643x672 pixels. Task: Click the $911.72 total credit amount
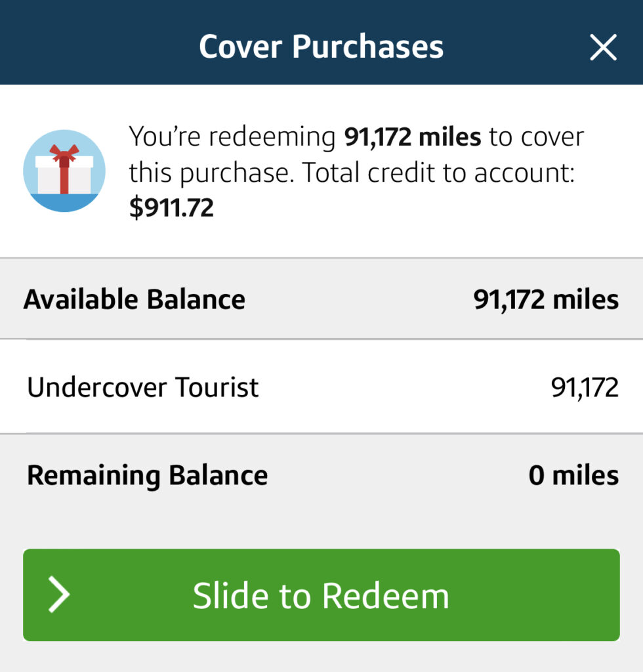[171, 208]
